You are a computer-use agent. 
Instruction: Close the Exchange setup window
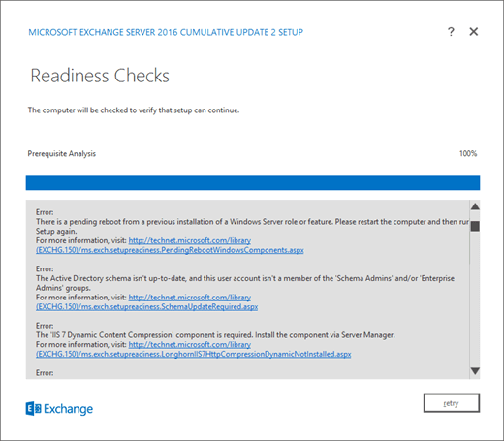click(474, 32)
